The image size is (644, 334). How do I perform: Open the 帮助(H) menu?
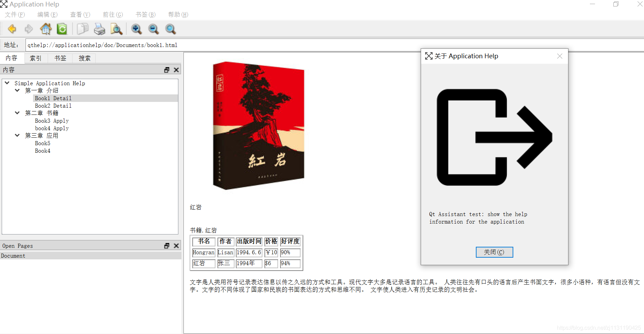(x=178, y=15)
